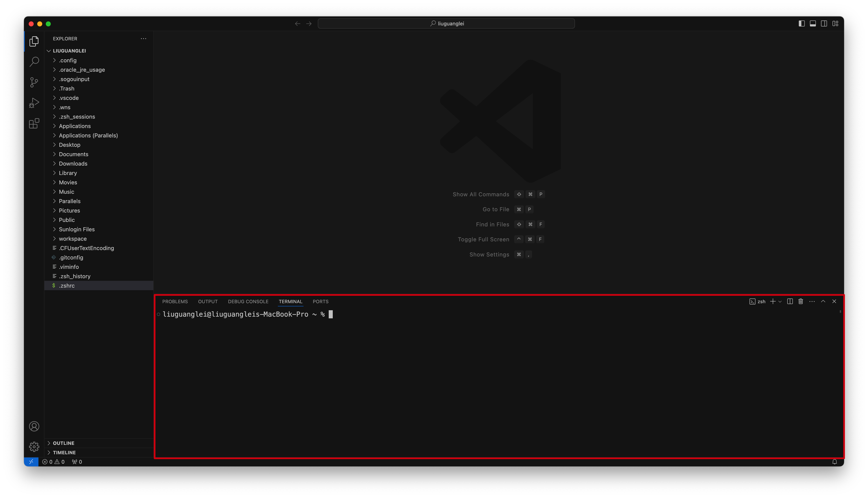This screenshot has height=498, width=868.
Task: Switch to the DEBUG CONSOLE tab
Action: tap(248, 301)
